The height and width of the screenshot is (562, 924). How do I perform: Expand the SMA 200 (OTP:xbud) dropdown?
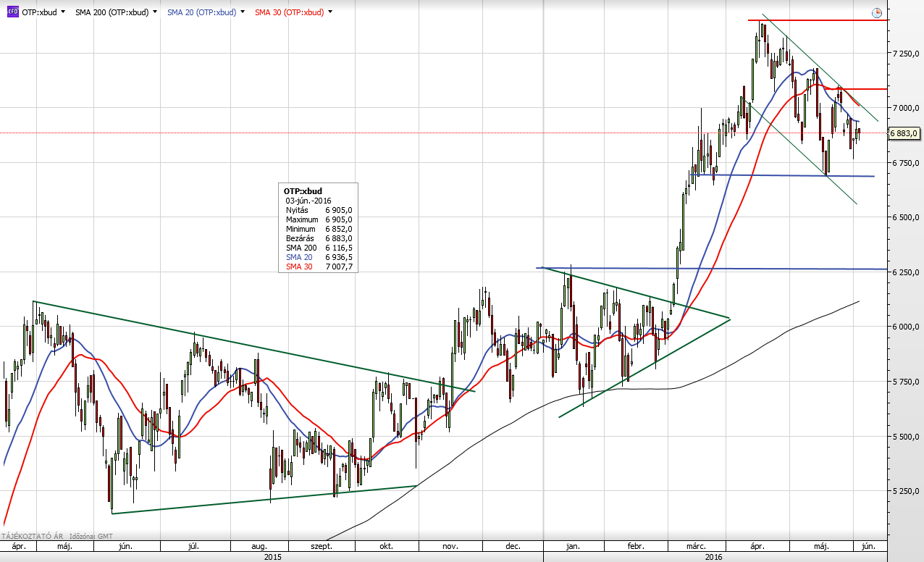(x=155, y=12)
